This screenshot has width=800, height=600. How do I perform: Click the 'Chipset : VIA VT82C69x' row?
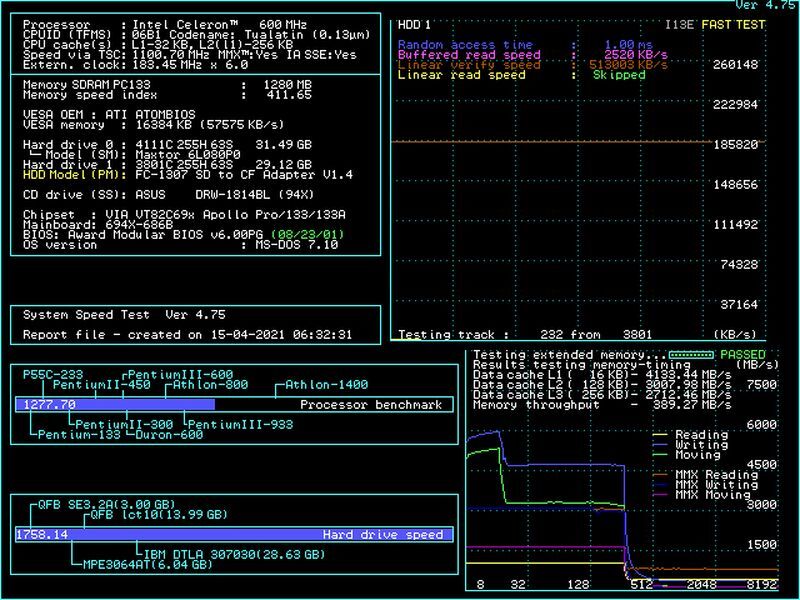pyautogui.click(x=184, y=215)
